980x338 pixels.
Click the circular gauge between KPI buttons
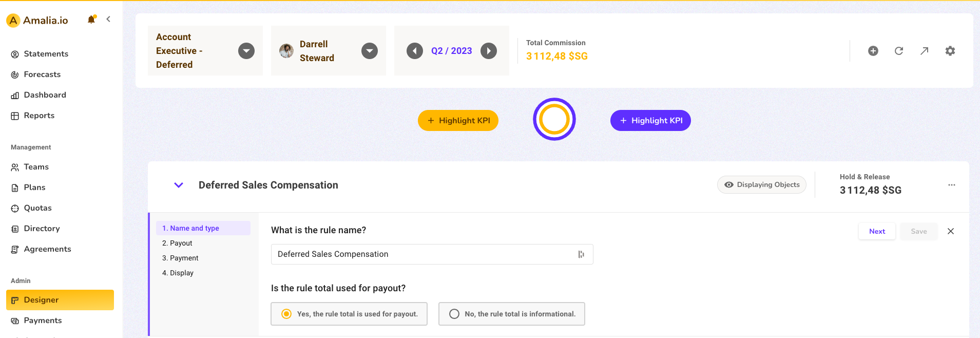coord(554,119)
